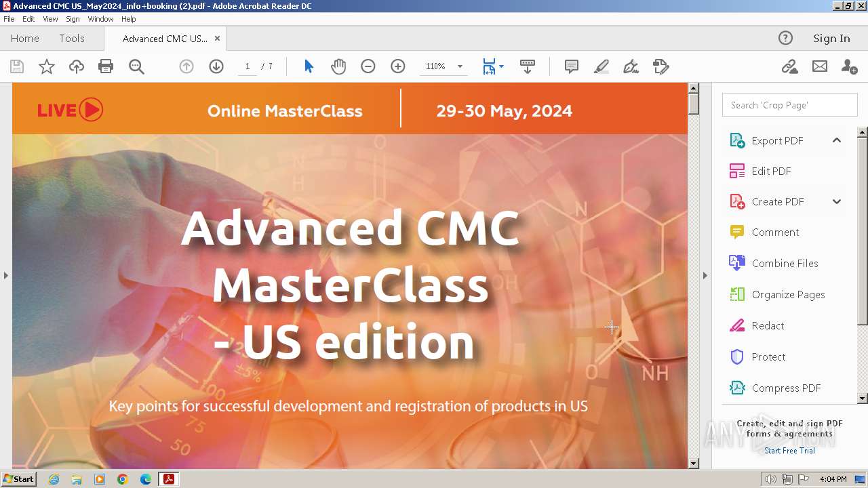Open the Sign menu
Image resolution: width=868 pixels, height=488 pixels.
(x=73, y=19)
